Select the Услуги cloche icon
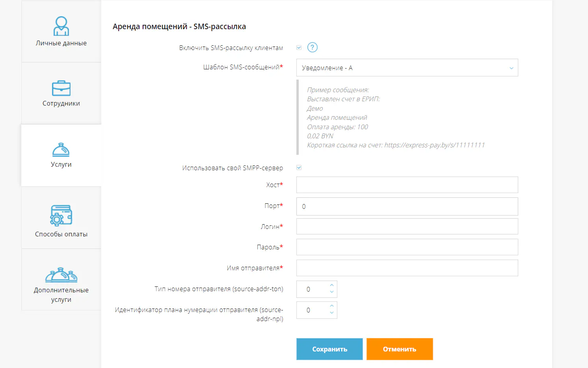Screen dimensions: 588x368 click(61, 150)
